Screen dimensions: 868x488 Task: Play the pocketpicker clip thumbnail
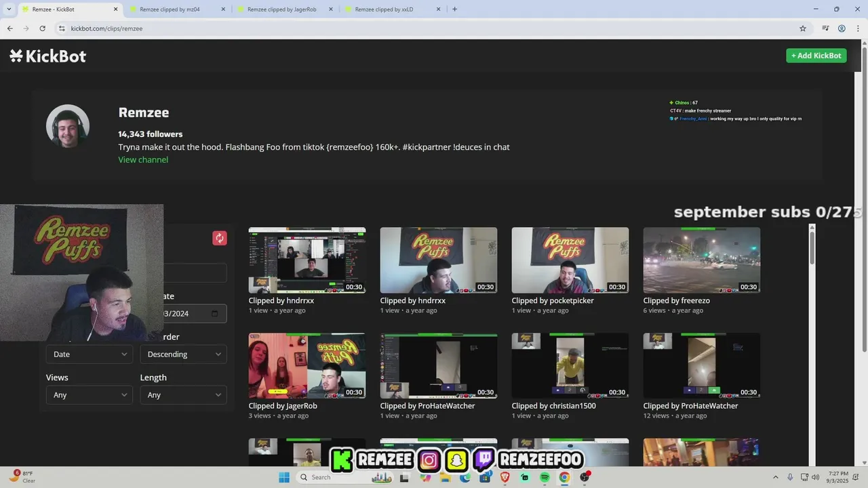point(570,260)
